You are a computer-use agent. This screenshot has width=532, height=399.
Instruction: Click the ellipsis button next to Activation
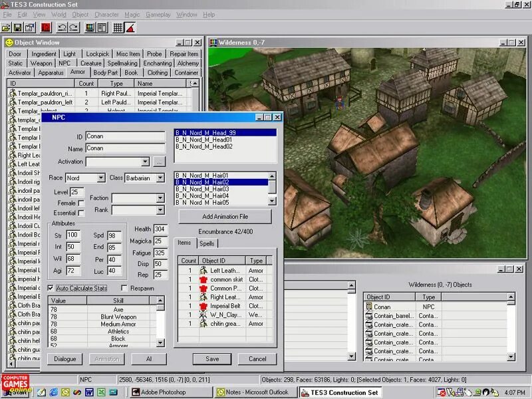click(159, 162)
